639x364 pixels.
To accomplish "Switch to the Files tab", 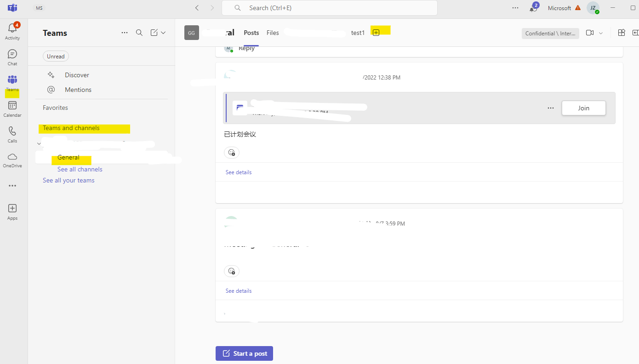I will (273, 33).
